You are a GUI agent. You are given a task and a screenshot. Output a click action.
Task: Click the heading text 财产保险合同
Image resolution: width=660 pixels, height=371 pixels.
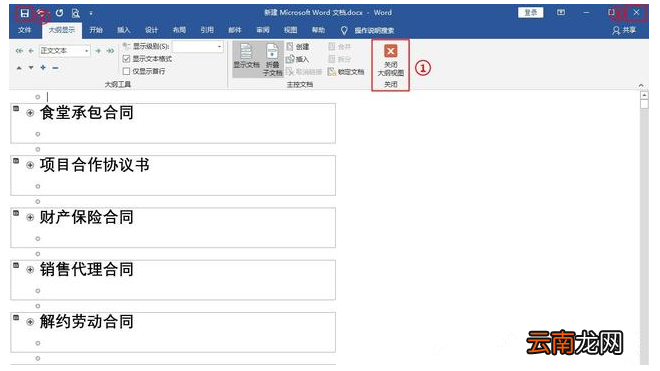[x=87, y=217]
